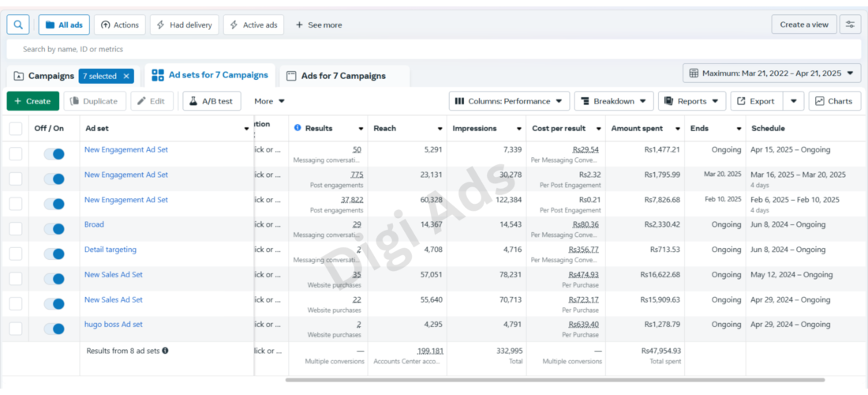Open the Charts view
The width and height of the screenshot is (868, 395).
[x=835, y=101]
